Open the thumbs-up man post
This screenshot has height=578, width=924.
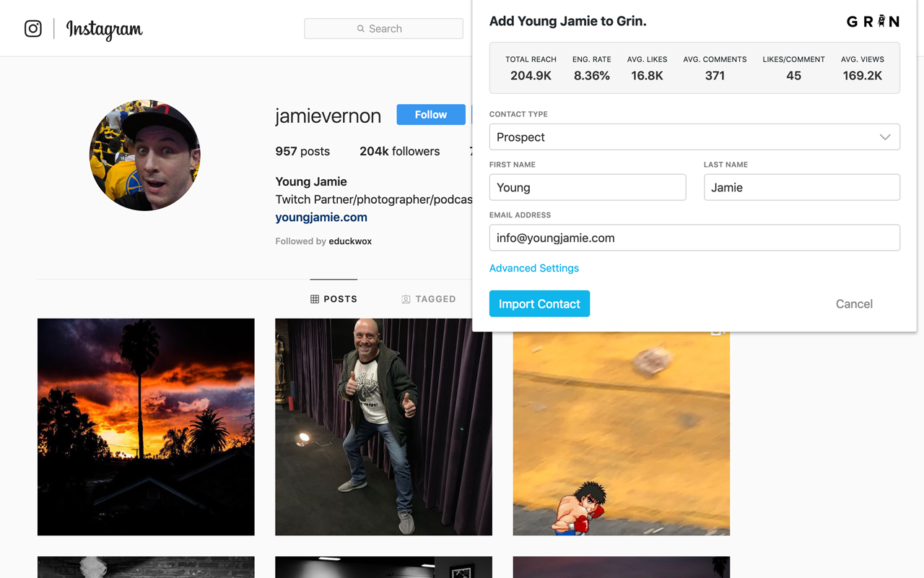tap(384, 427)
